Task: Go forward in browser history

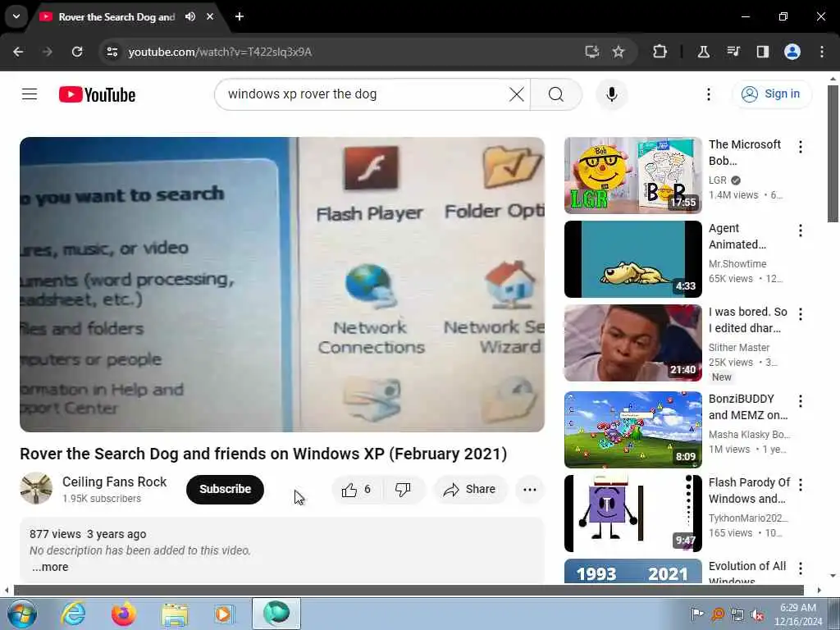Action: tap(48, 52)
